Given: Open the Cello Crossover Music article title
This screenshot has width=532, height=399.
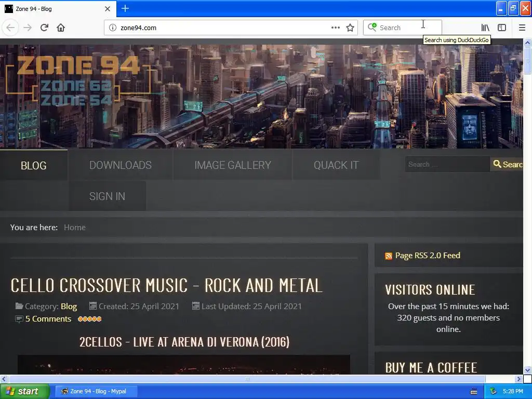Looking at the screenshot, I should (x=167, y=285).
